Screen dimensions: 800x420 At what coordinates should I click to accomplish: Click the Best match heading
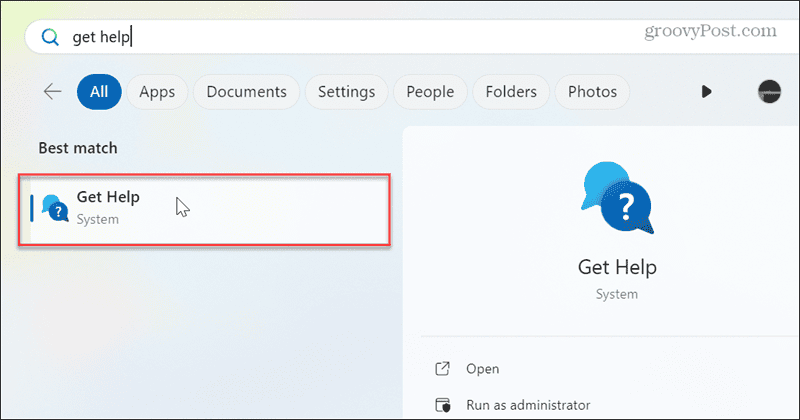pyautogui.click(x=78, y=148)
